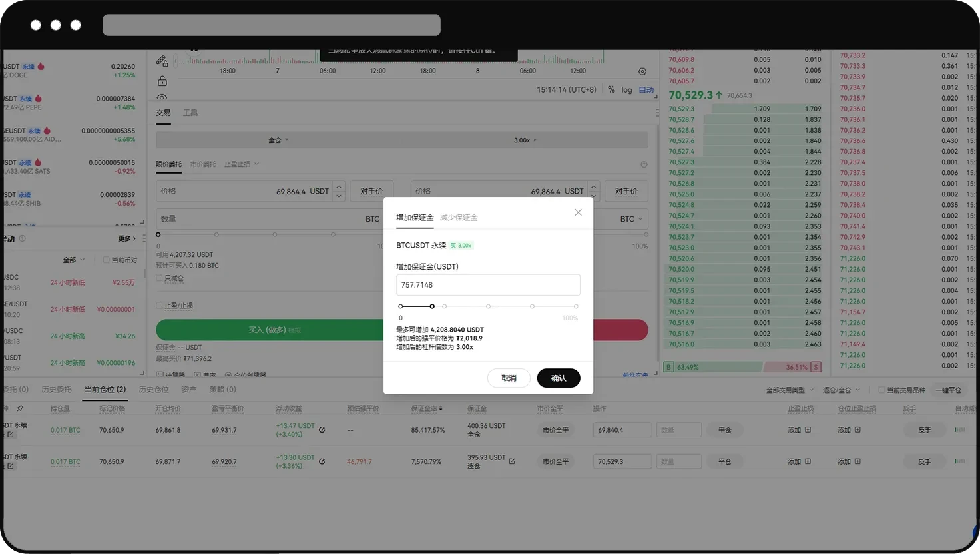Screen dimensions: 980x554
Task: Select the 增加保证金 tab in dialog
Action: (415, 218)
